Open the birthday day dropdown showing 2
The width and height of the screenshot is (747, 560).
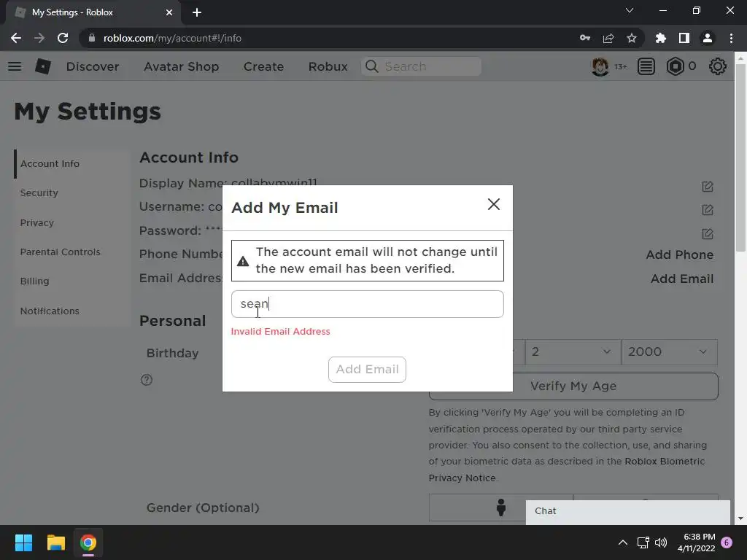click(x=573, y=352)
